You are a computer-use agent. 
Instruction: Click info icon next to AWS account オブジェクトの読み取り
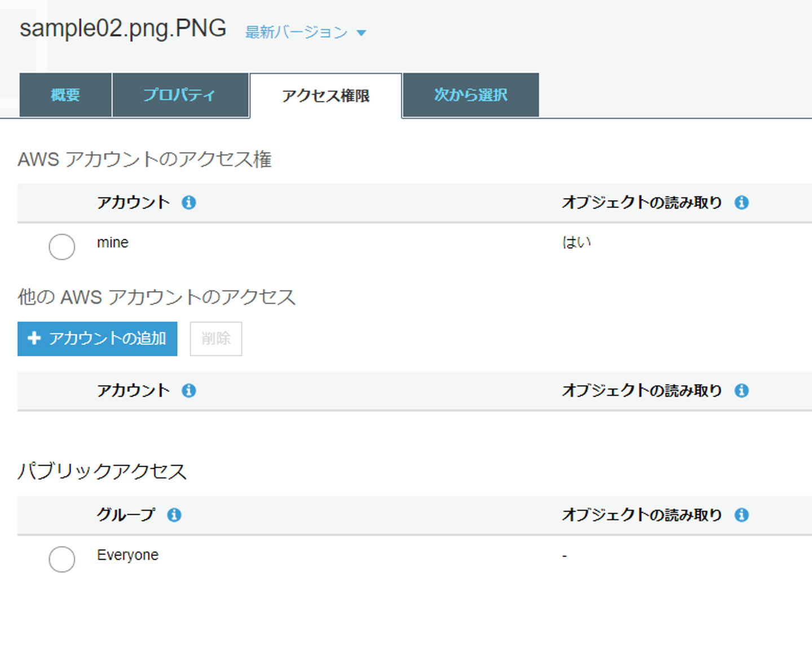pyautogui.click(x=742, y=202)
